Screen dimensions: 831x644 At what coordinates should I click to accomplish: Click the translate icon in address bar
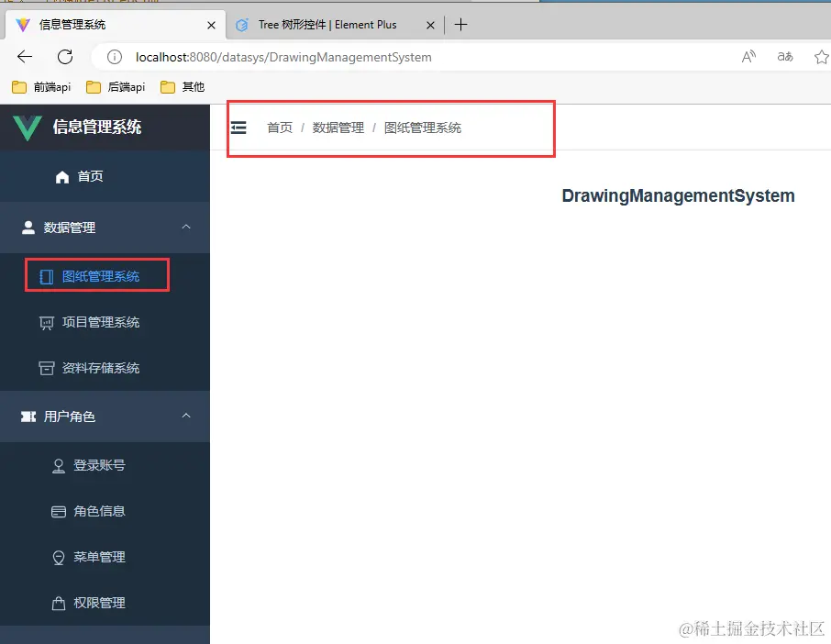point(785,57)
